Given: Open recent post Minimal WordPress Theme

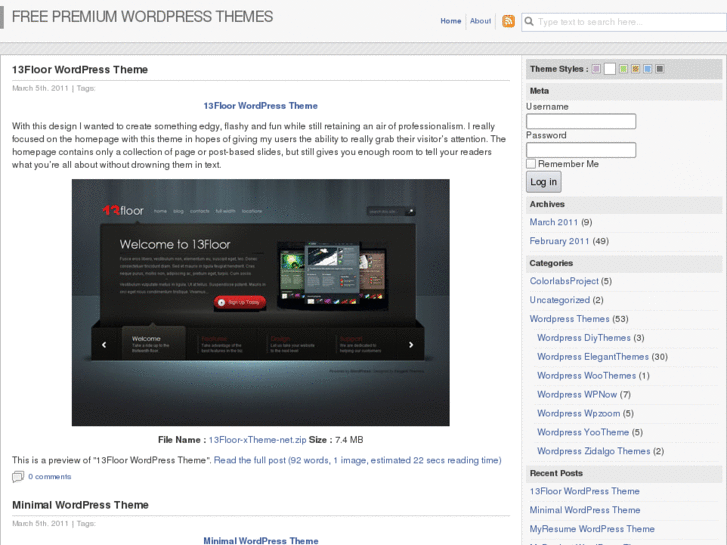Looking at the screenshot, I should coord(585,510).
